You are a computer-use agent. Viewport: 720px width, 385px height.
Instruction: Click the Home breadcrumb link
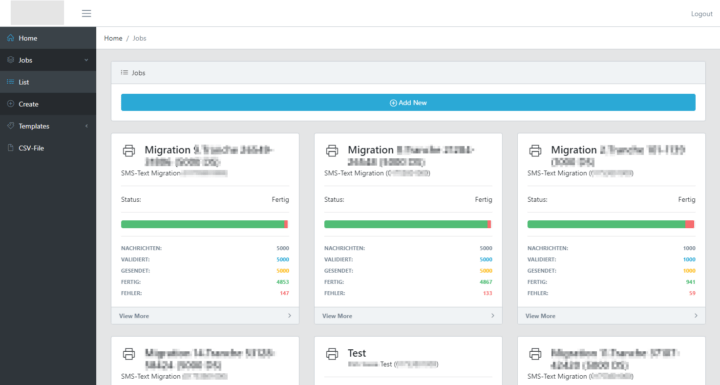113,38
